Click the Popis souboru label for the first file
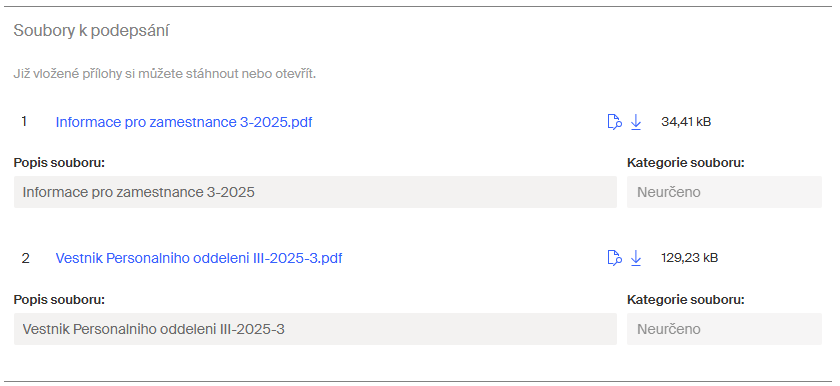840x386 pixels. point(59,163)
